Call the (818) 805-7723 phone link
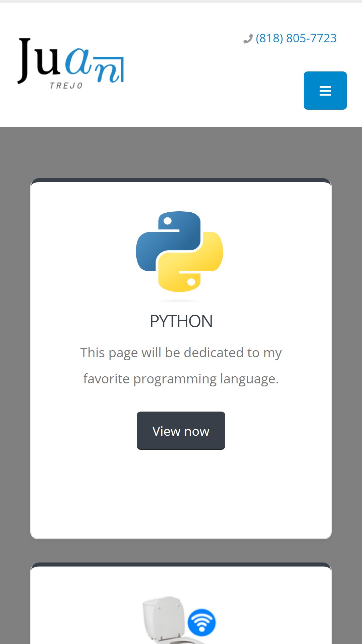The width and height of the screenshot is (362, 644). point(296,38)
